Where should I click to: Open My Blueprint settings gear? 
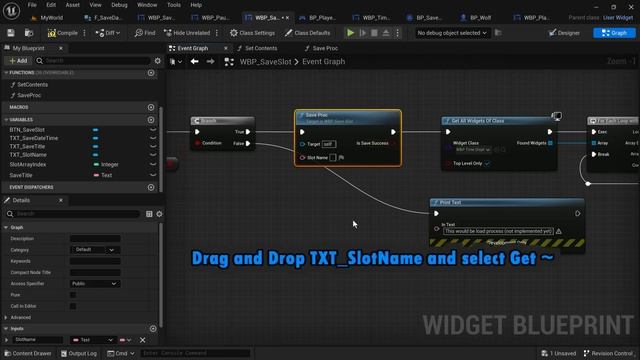pyautogui.click(x=158, y=60)
